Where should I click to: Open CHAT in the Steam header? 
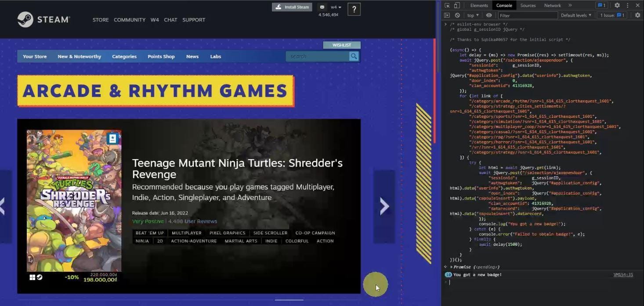click(x=170, y=20)
